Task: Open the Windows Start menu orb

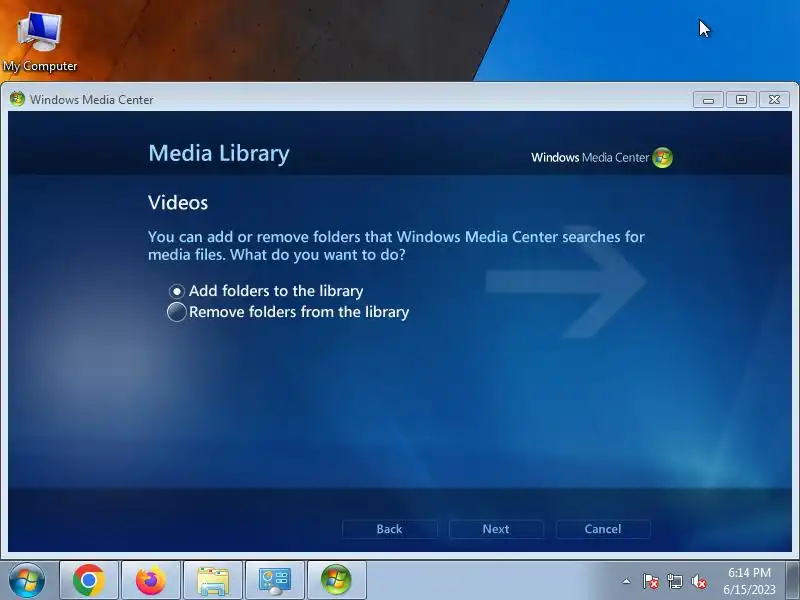Action: [x=26, y=580]
